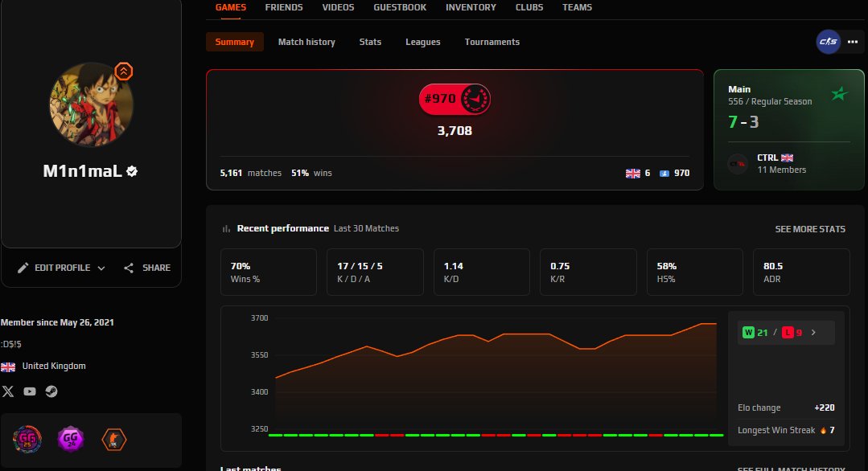This screenshot has height=471, width=868.
Task: Open the VIDEOS tab
Action: tap(338, 7)
